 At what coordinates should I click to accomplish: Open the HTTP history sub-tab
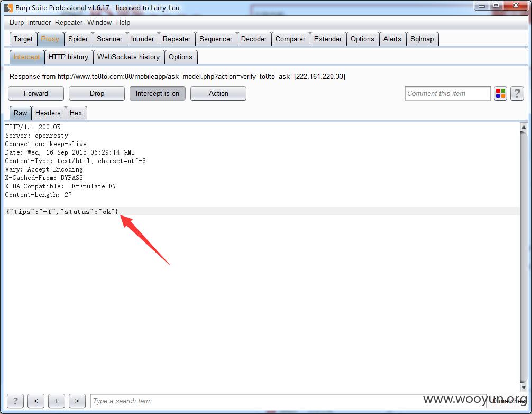[x=69, y=57]
